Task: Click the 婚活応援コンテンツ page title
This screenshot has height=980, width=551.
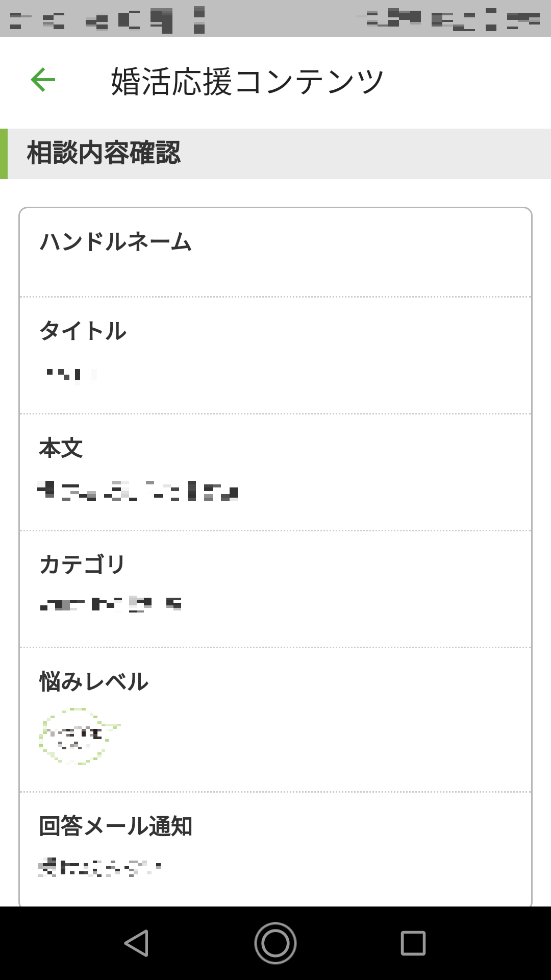Action: (247, 82)
